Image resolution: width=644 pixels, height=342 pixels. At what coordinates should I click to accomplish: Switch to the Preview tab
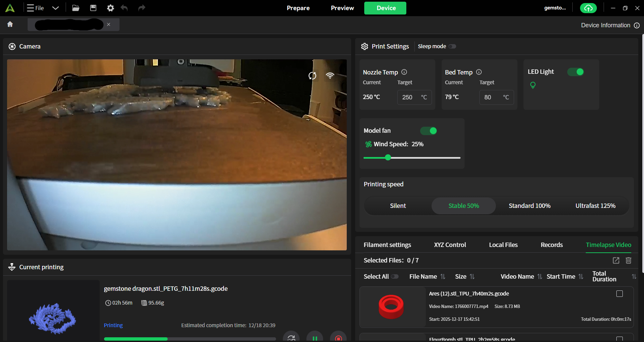[x=342, y=8]
